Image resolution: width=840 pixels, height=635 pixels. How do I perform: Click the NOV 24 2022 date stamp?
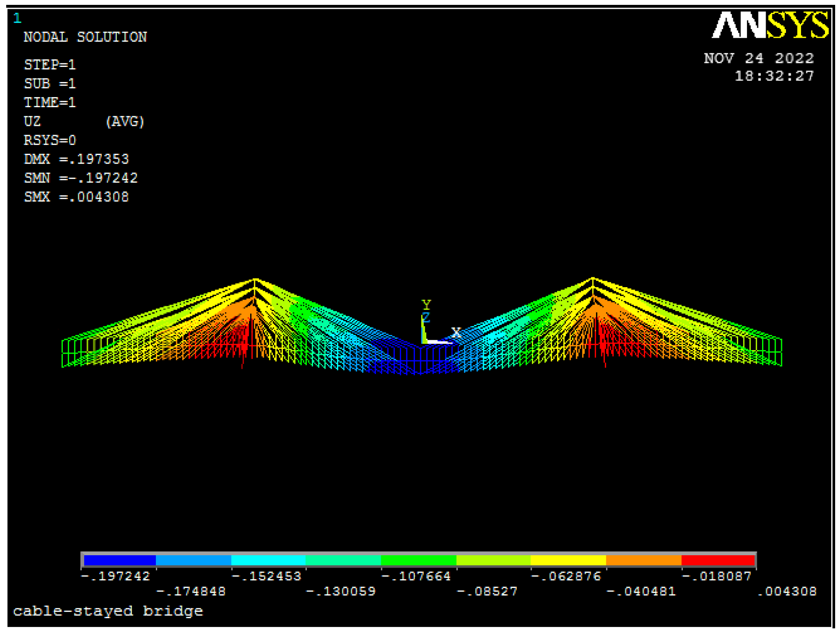click(x=759, y=58)
